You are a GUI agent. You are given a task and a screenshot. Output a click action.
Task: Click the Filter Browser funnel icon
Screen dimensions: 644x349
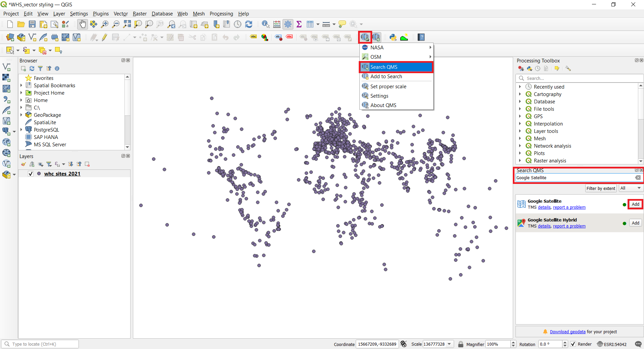click(x=40, y=68)
